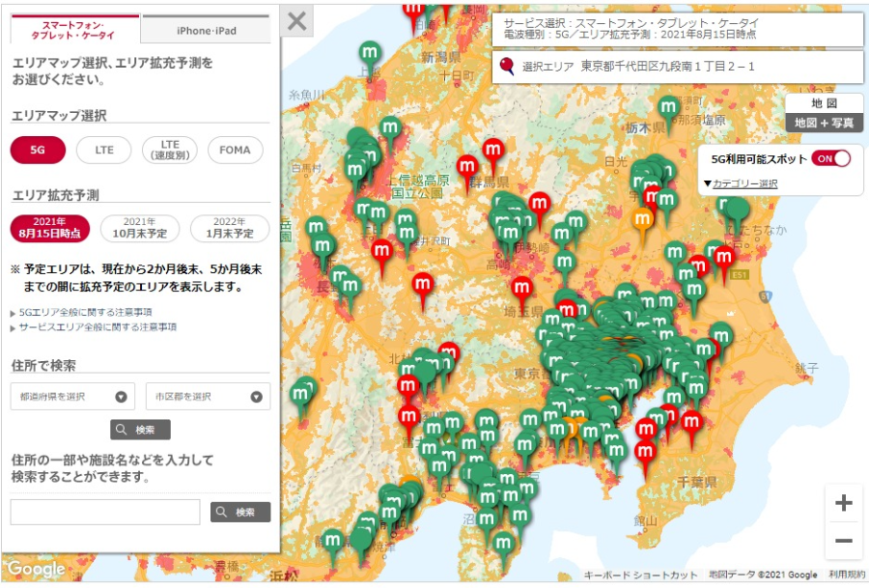Click the 新潟県 label on the map
869x588 pixels.
pyautogui.click(x=440, y=57)
